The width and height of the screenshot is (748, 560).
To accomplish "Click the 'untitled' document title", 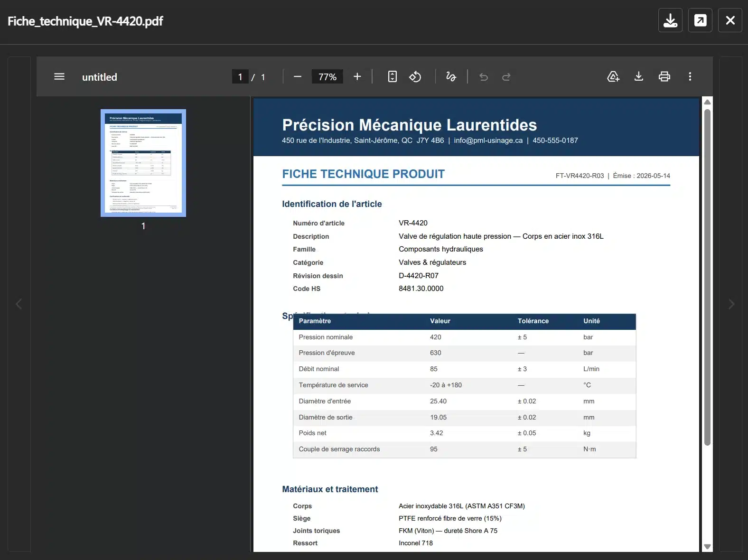I will [x=100, y=77].
